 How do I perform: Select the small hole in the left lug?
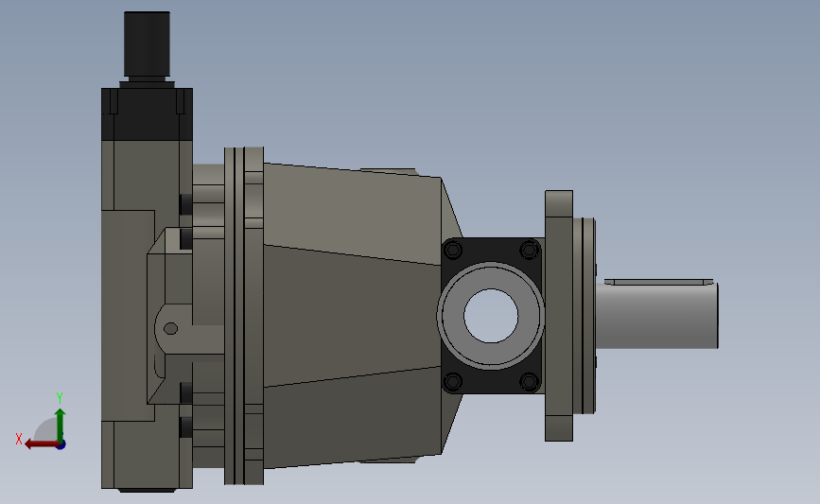pos(170,328)
